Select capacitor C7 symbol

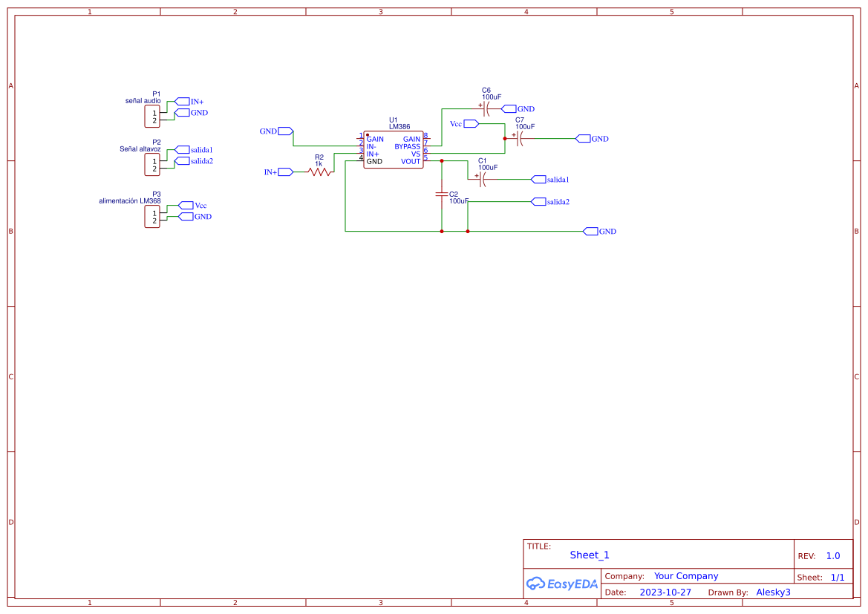coord(520,139)
